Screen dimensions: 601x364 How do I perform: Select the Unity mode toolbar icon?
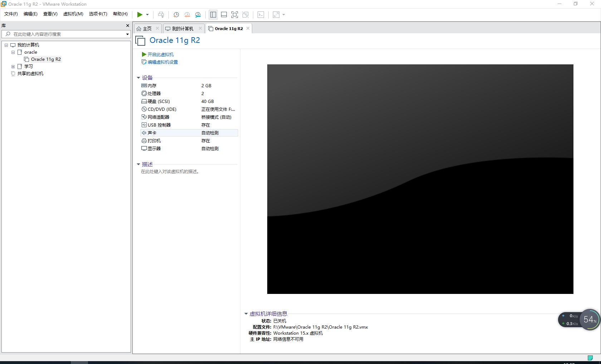pos(245,15)
